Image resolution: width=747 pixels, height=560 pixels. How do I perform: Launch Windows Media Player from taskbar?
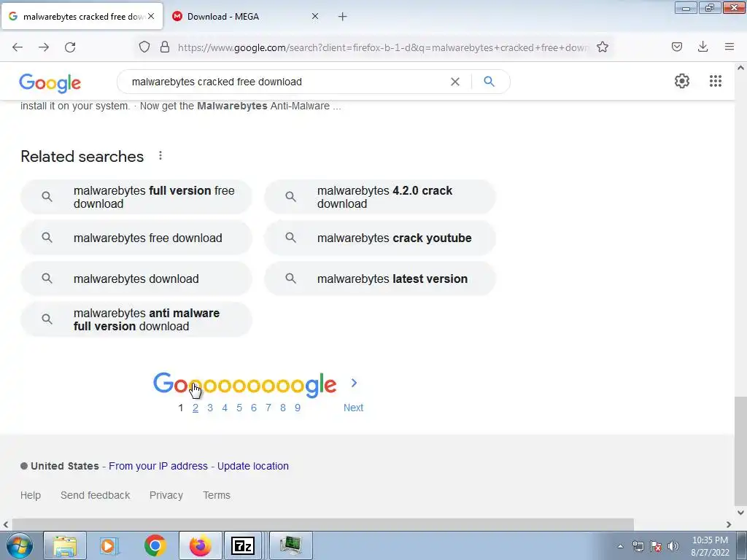coord(109,545)
